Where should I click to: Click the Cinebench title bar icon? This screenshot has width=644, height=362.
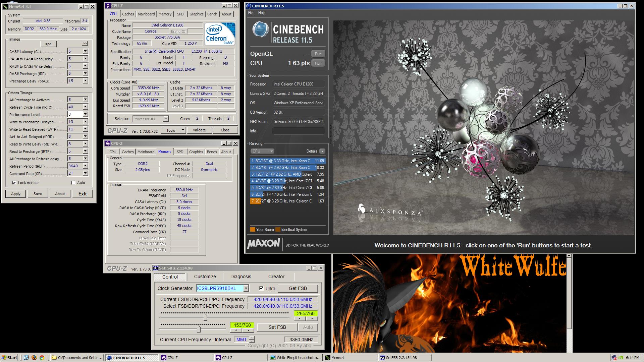[x=249, y=6]
